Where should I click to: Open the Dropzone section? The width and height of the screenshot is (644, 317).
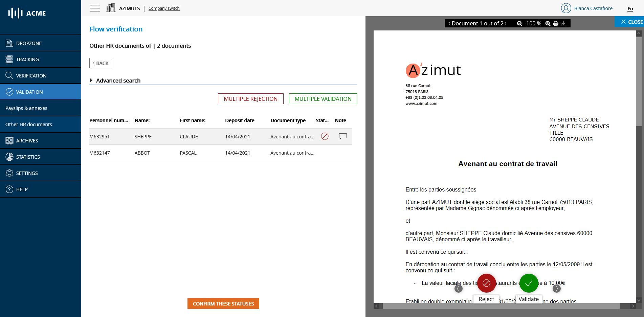29,43
